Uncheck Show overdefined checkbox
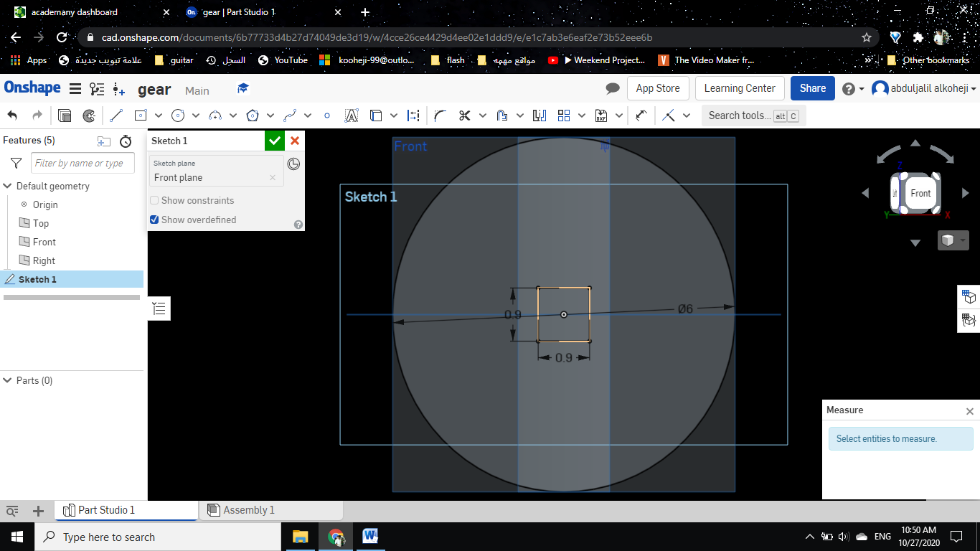980x551 pixels. (x=154, y=220)
